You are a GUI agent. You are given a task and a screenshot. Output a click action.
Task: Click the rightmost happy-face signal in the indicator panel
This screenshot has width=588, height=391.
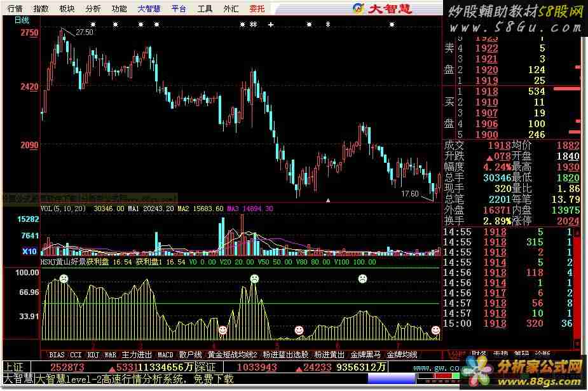click(435, 330)
